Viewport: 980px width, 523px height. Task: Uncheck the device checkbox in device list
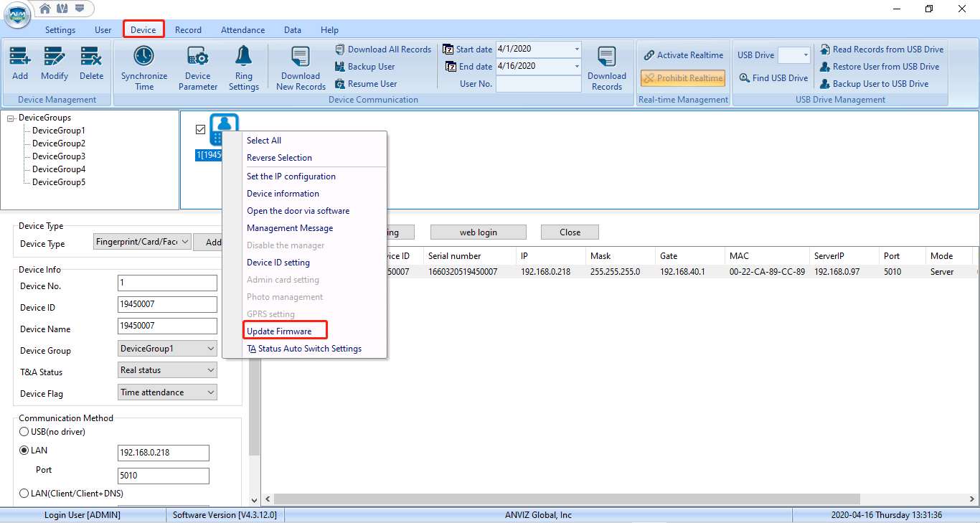coord(201,129)
